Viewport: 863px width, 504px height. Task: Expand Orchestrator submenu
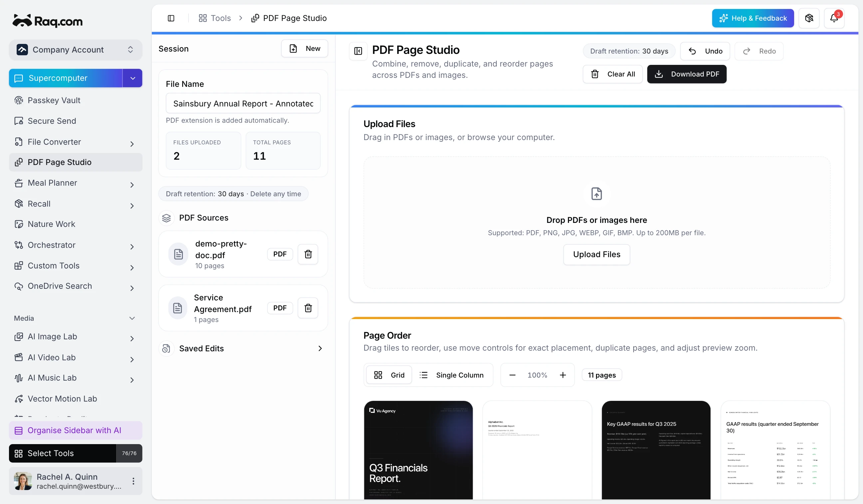pyautogui.click(x=132, y=247)
